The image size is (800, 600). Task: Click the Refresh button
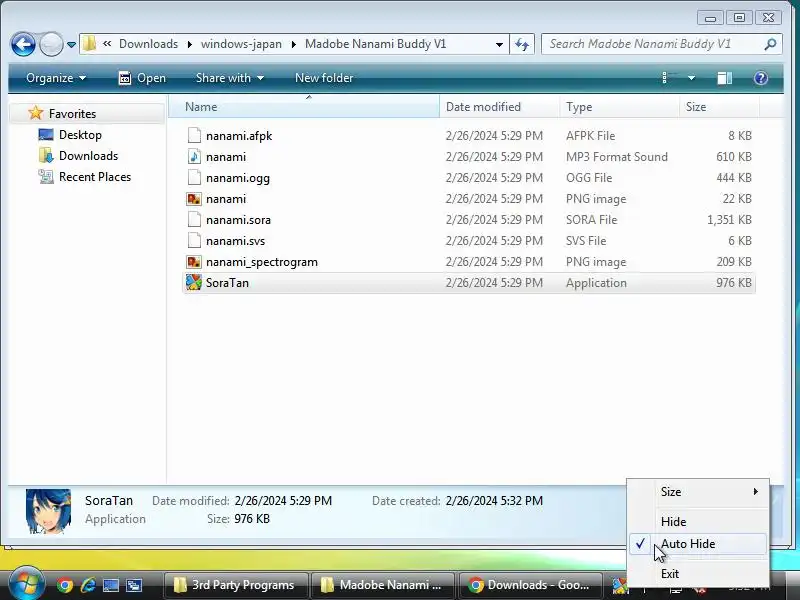click(521, 44)
